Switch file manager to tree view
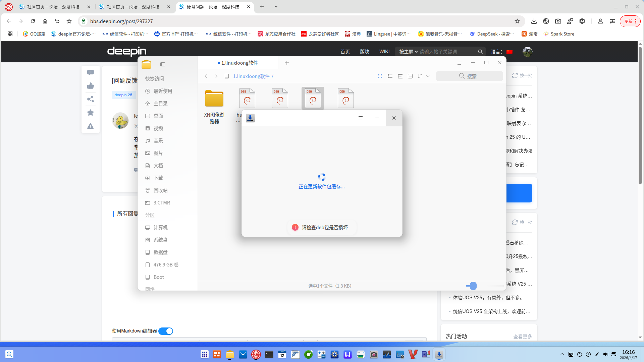Viewport: 644px width, 362px height. [x=400, y=76]
